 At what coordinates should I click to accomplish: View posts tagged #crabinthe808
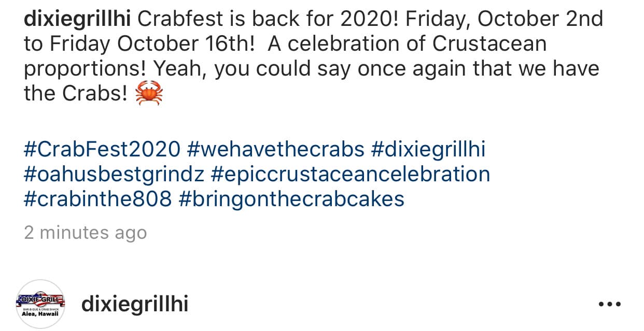(97, 199)
